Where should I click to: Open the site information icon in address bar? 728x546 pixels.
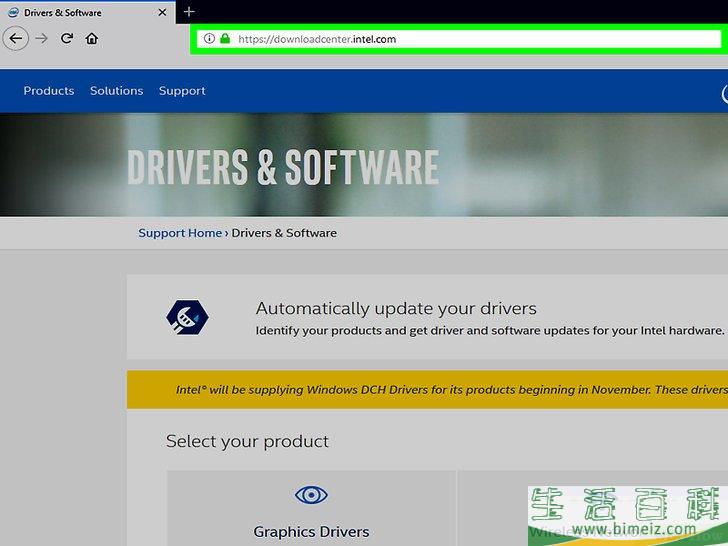(209, 39)
